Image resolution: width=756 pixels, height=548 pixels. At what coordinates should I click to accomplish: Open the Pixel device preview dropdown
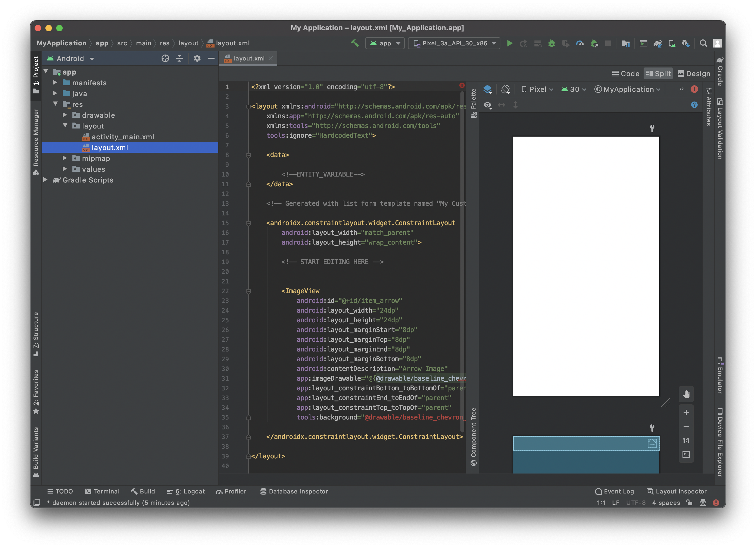point(537,89)
